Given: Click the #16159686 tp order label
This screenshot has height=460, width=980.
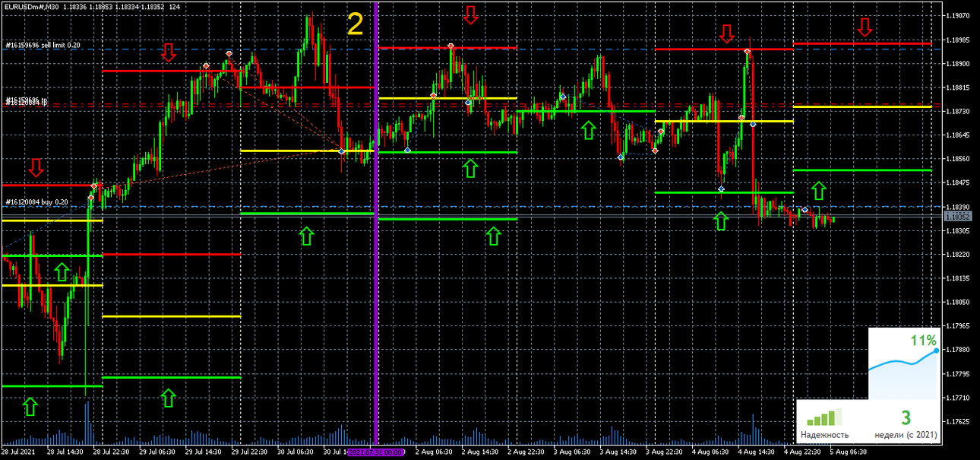Looking at the screenshot, I should tap(27, 100).
